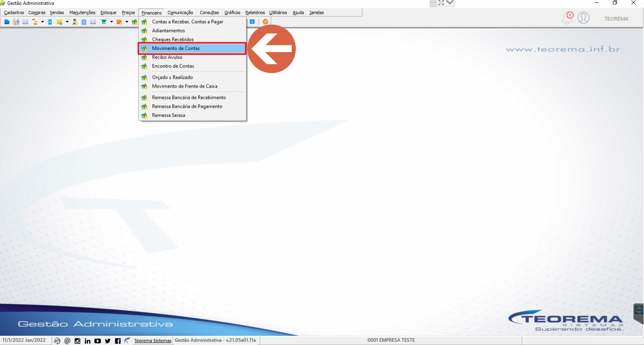The width and height of the screenshot is (644, 345).
Task: Click the 0001 EMPRESA TESTE status text
Action: [391, 340]
